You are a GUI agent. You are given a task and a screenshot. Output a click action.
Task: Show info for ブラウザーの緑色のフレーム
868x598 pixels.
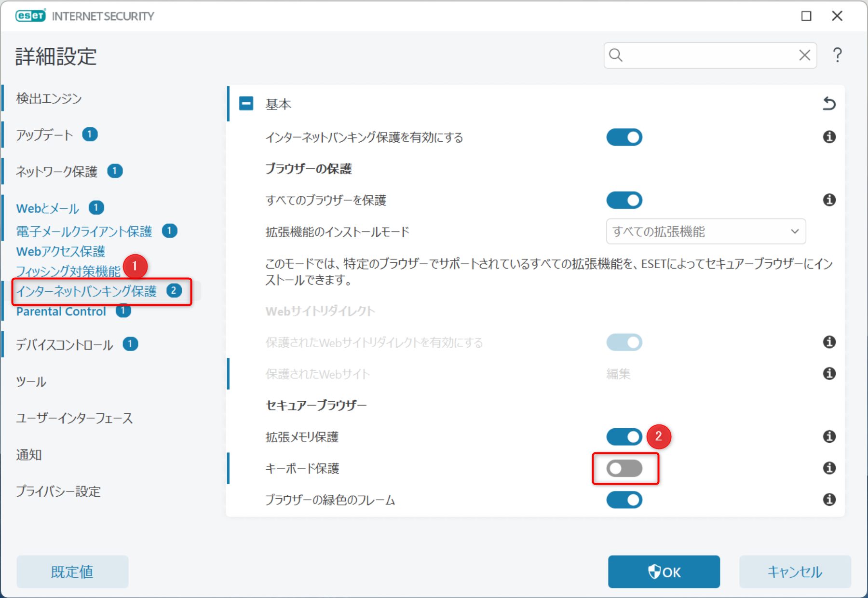[829, 499]
